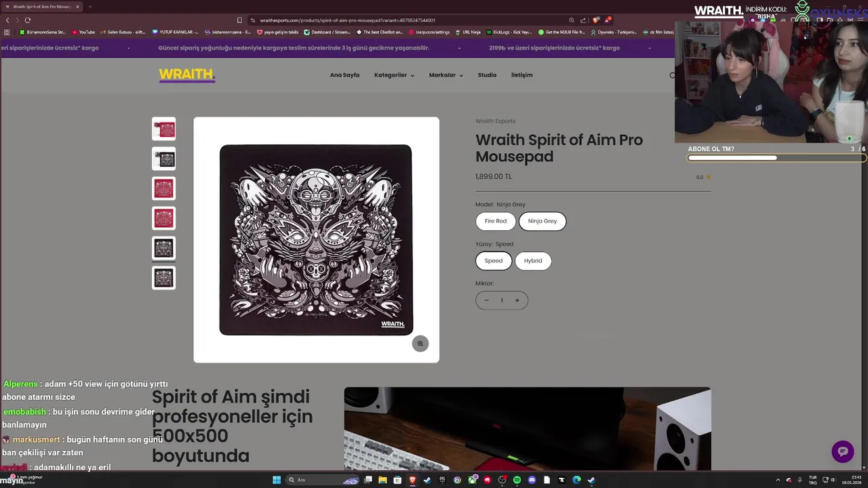Open Brave browser in the taskbar

tap(412, 480)
